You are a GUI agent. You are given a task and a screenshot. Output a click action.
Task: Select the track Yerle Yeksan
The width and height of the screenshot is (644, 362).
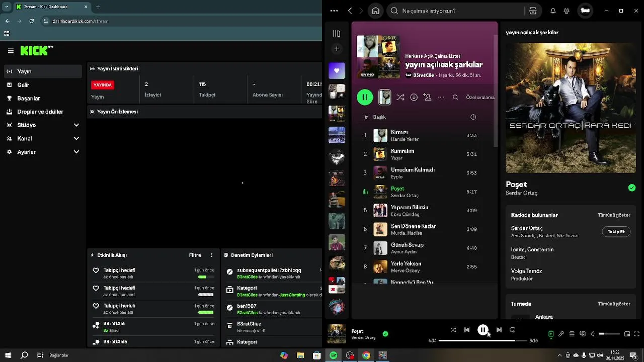(424, 266)
